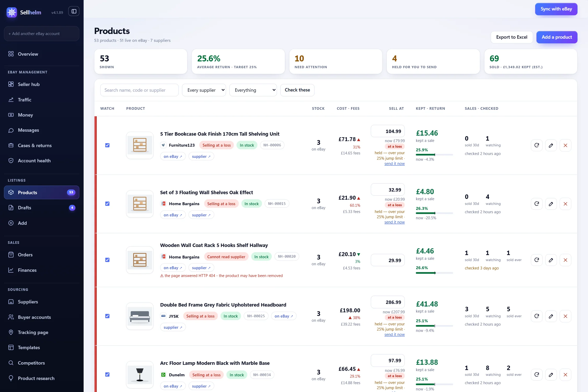Screen dimensions: 588x392
Task: Click the Product research bulb icon
Action: coord(11,378)
